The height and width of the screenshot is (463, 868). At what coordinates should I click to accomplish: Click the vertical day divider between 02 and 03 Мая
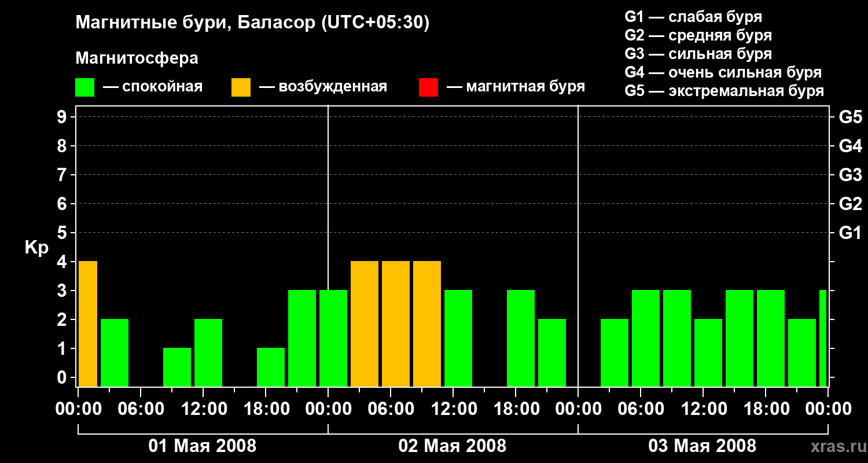click(x=578, y=246)
